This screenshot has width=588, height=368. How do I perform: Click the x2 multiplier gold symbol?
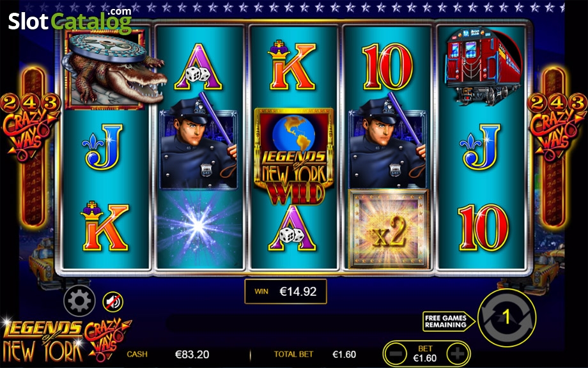coord(388,229)
